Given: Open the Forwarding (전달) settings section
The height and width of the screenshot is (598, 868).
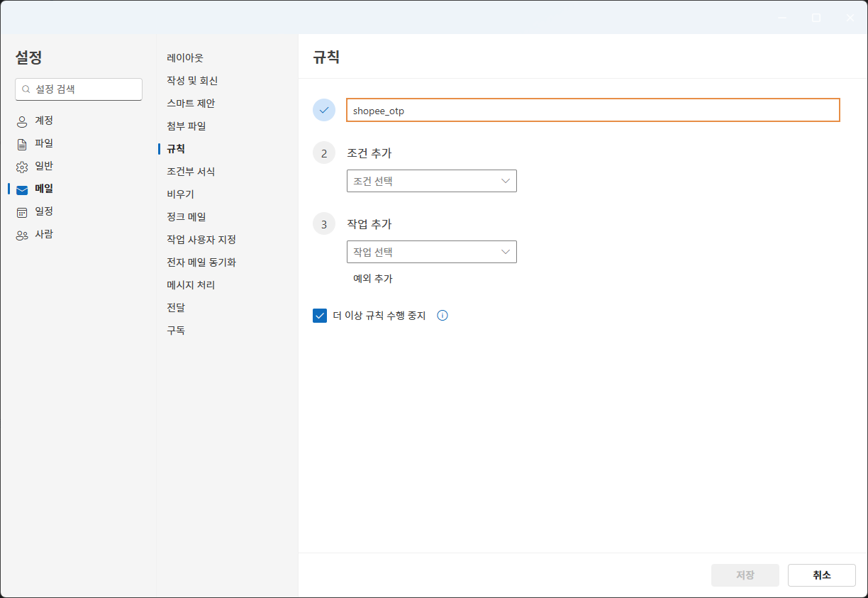Looking at the screenshot, I should (x=176, y=308).
